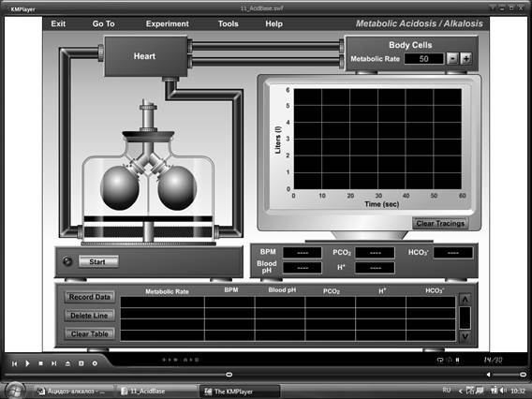Increase metabolic rate with plus button
The image size is (532, 399).
click(x=466, y=59)
